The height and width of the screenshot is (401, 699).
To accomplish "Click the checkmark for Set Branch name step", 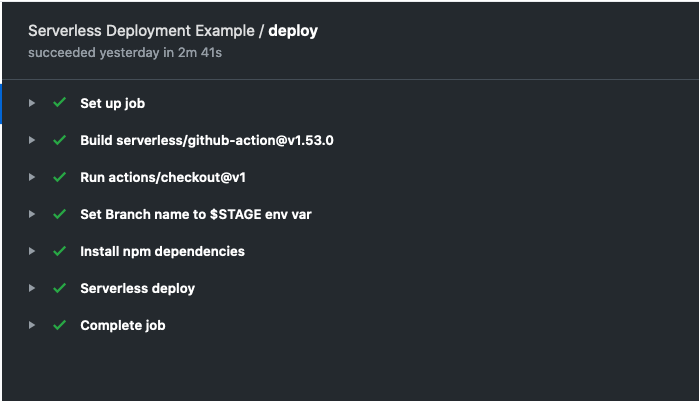I will 60,214.
